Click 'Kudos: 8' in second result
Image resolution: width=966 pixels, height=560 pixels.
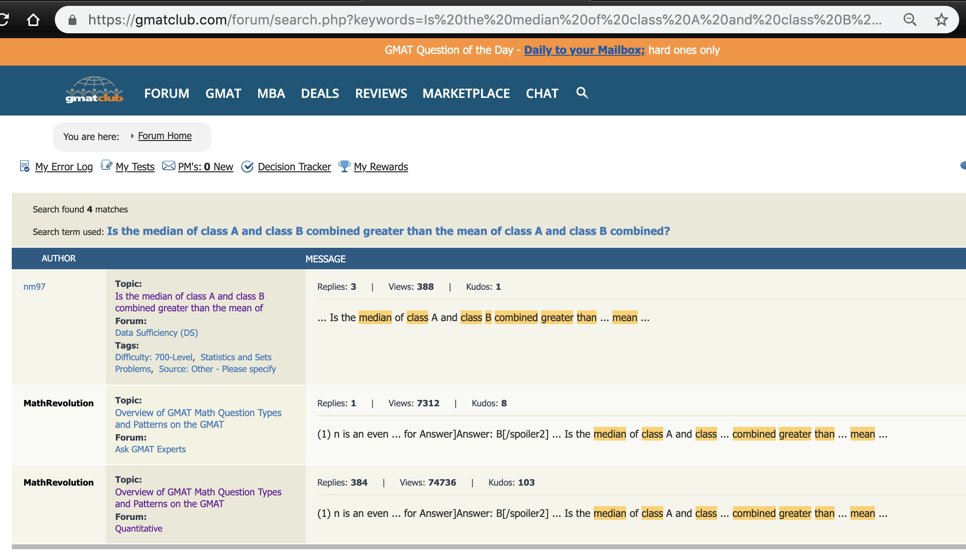pos(489,403)
